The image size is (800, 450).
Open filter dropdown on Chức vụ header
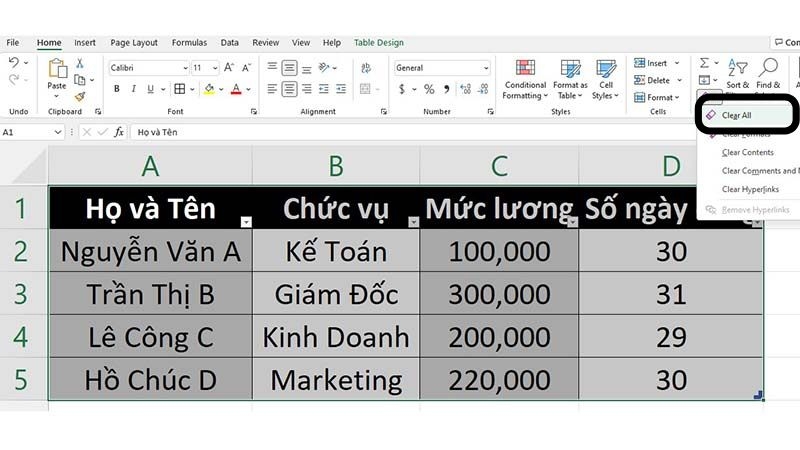click(413, 222)
